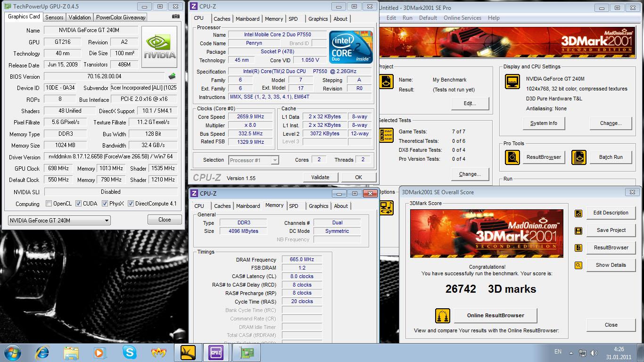Click the flame-bat taskbar icon
The height and width of the screenshot is (362, 644).
pyautogui.click(x=158, y=353)
